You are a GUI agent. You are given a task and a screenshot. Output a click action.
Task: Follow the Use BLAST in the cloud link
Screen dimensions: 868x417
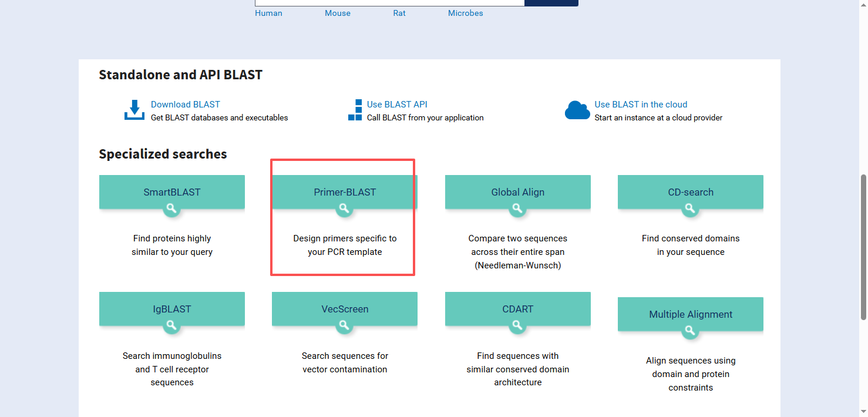[641, 105]
